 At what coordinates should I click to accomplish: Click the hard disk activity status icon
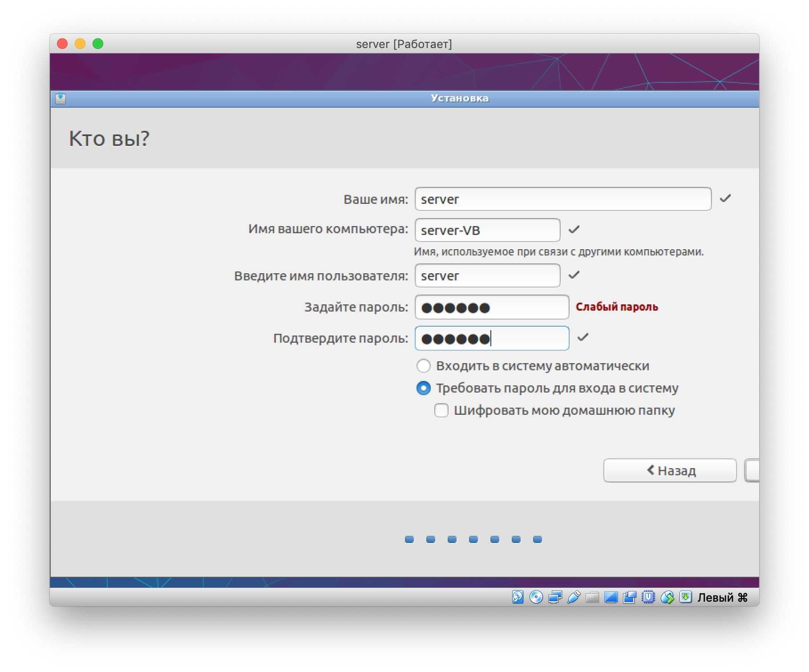coord(518,597)
